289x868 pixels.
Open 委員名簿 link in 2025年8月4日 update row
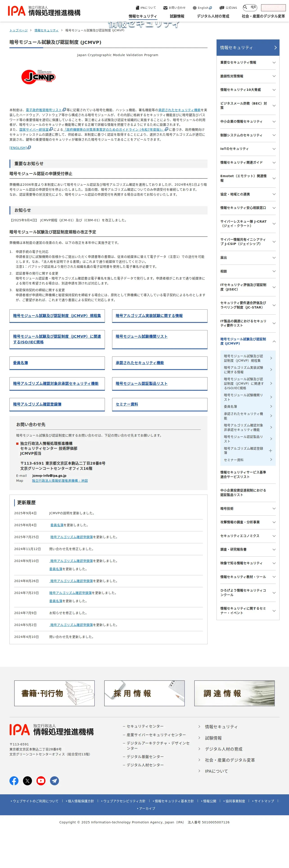(57, 525)
